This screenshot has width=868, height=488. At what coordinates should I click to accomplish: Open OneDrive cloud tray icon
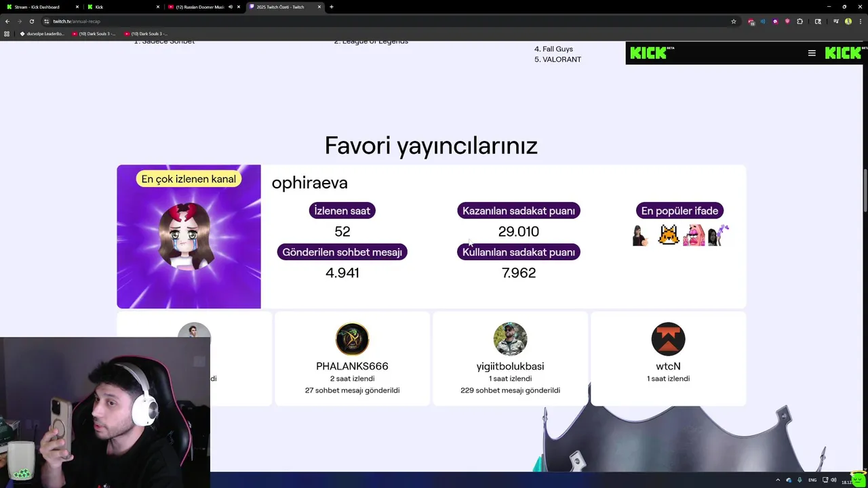point(789,480)
